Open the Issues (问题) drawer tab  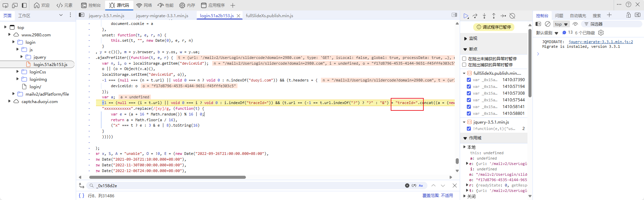click(559, 15)
